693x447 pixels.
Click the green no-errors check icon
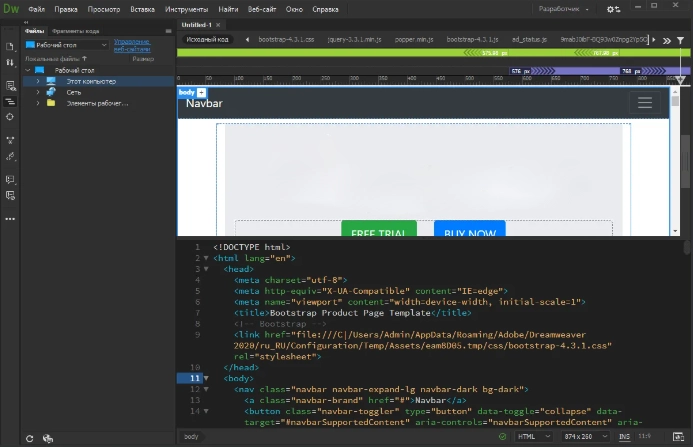click(x=503, y=436)
